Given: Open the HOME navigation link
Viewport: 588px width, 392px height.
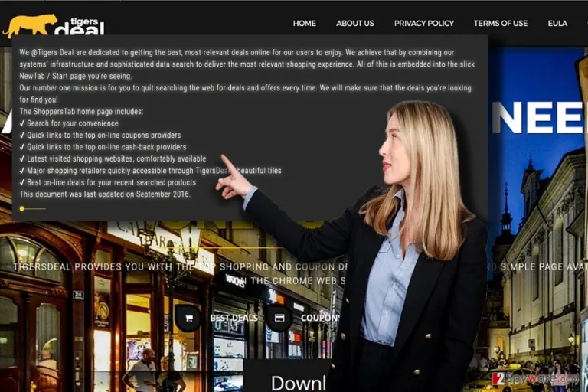Looking at the screenshot, I should click(304, 23).
